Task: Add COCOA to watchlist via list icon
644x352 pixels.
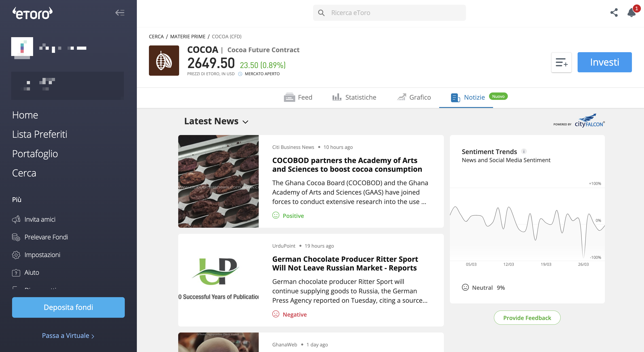Action: tap(561, 62)
